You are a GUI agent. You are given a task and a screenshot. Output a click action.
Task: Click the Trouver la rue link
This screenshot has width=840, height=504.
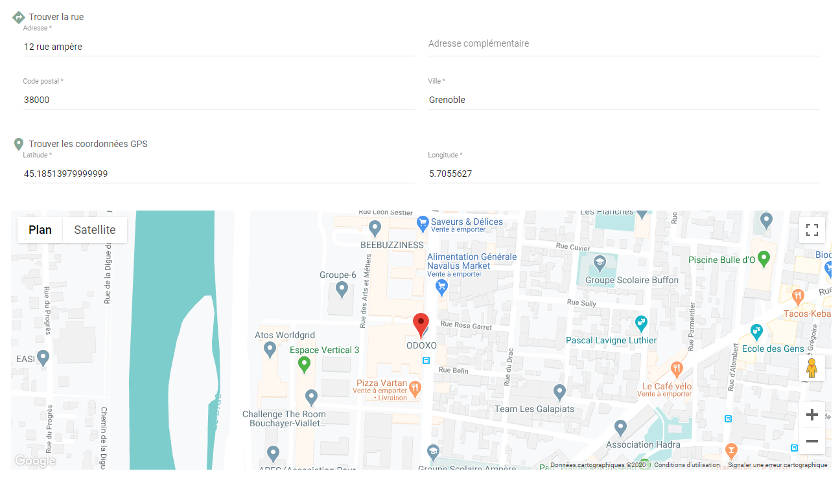click(56, 17)
